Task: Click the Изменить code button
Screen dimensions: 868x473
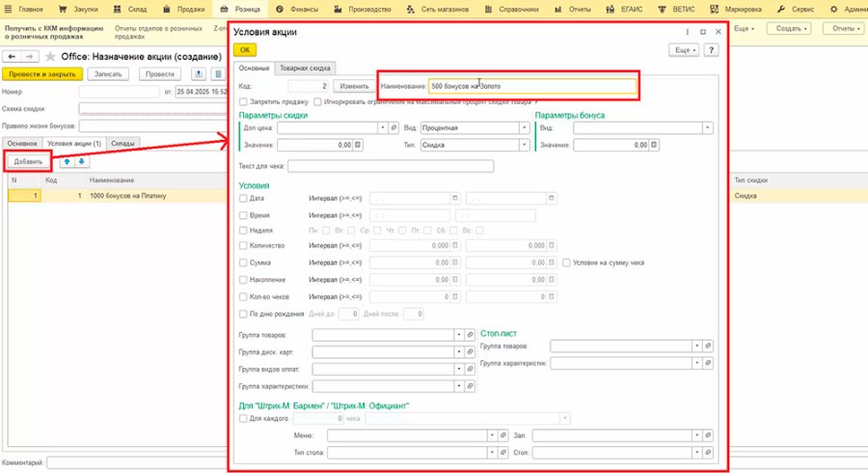Action: tap(354, 87)
